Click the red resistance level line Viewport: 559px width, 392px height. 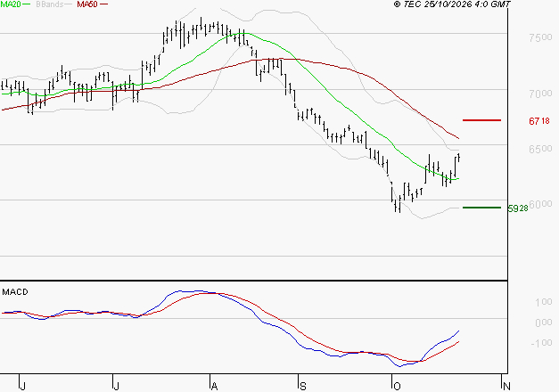[481, 120]
